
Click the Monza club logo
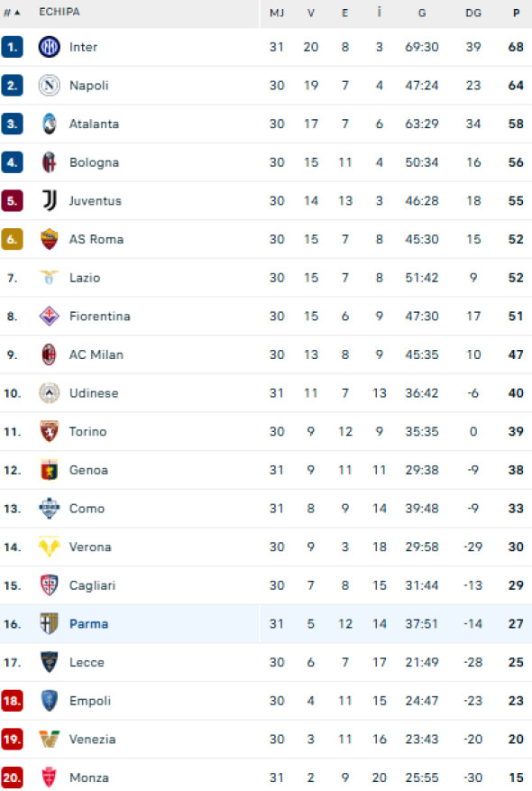pos(48,777)
